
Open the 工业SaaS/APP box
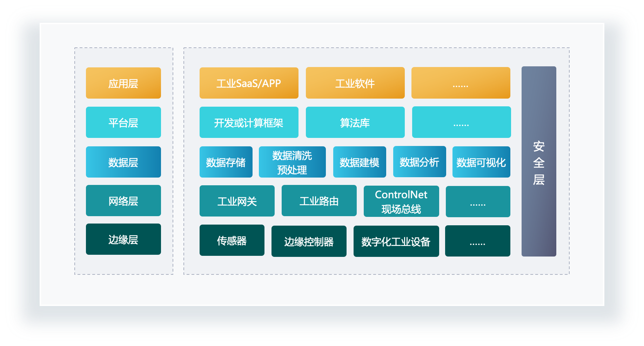click(x=249, y=83)
